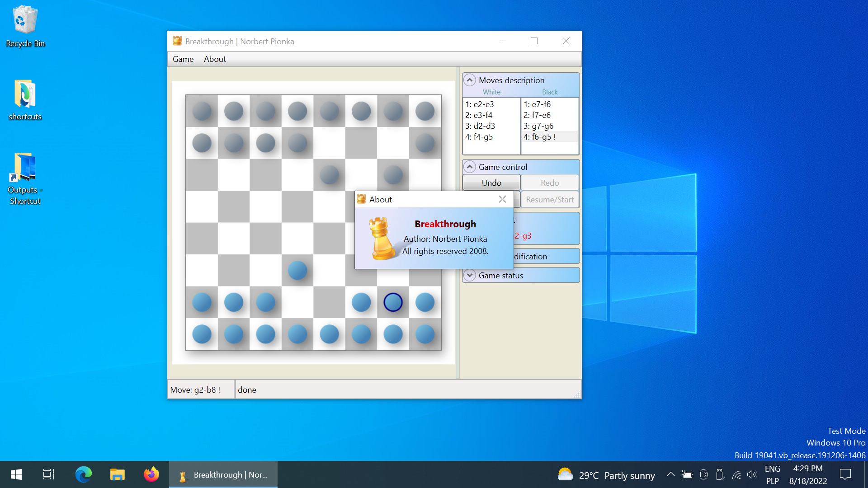Open the Game menu

183,59
